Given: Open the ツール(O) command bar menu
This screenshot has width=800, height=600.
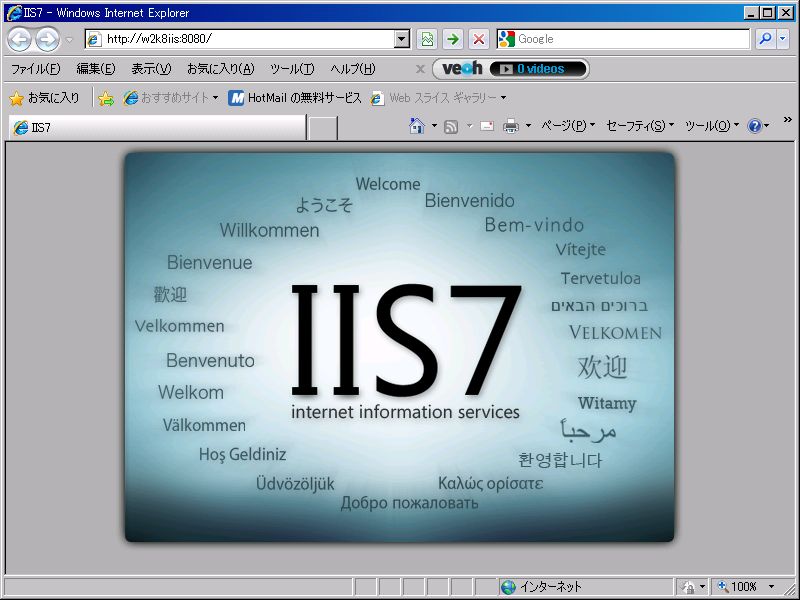Looking at the screenshot, I should [x=712, y=126].
